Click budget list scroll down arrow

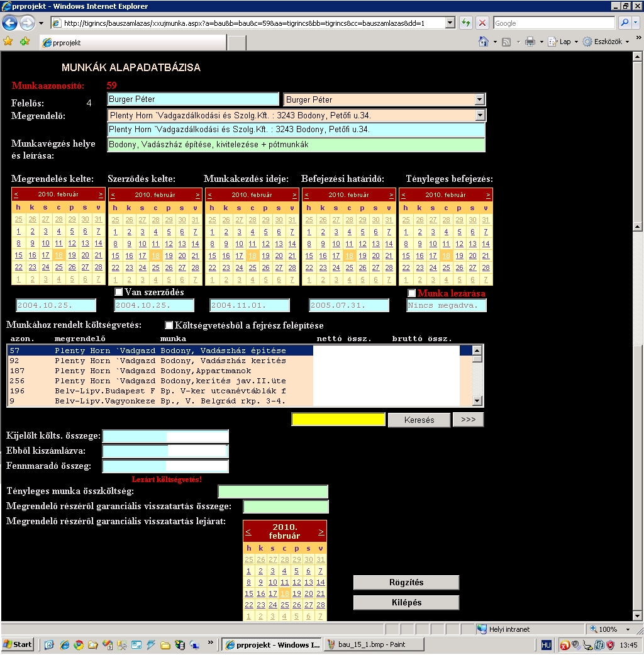tap(477, 401)
